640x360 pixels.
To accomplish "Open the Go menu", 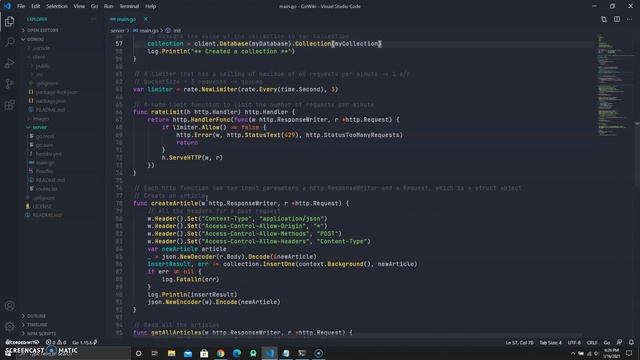I will [94, 6].
